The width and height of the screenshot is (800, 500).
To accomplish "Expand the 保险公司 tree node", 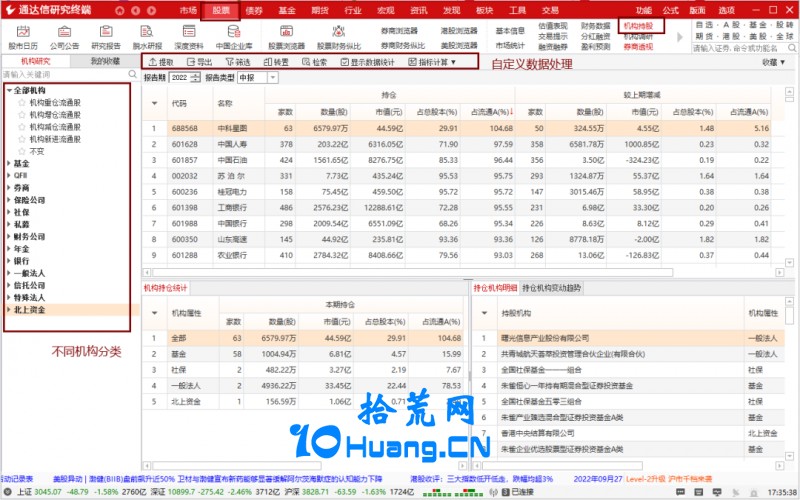I will click(9, 200).
